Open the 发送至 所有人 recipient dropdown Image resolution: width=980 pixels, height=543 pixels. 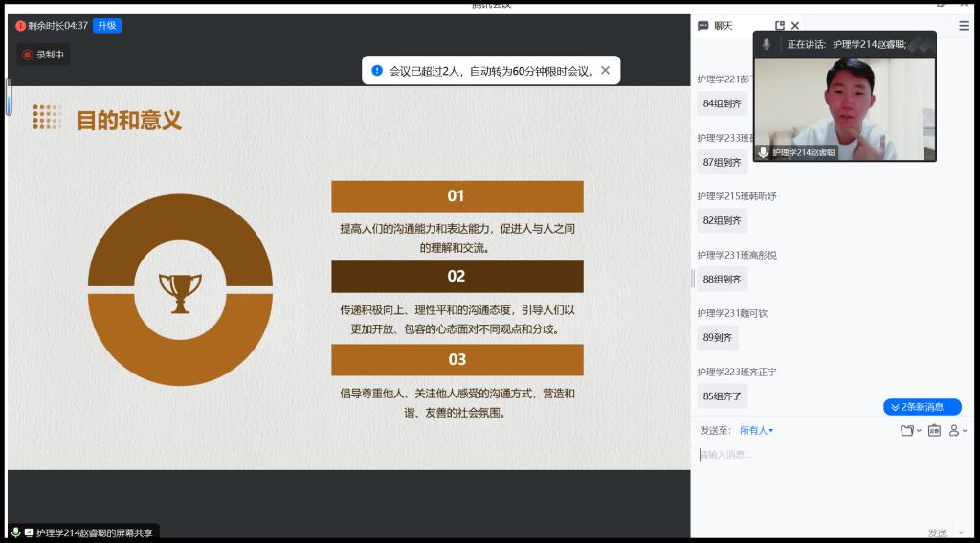click(756, 431)
